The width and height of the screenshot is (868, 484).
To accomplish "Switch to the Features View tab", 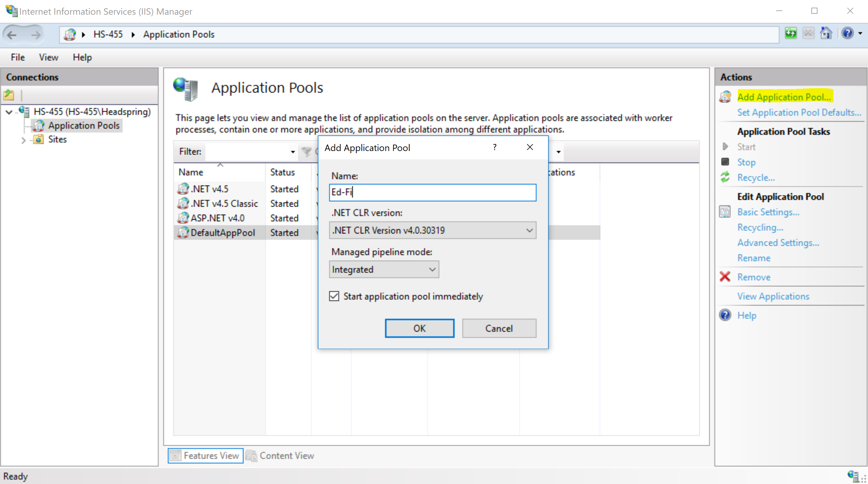I will (205, 456).
